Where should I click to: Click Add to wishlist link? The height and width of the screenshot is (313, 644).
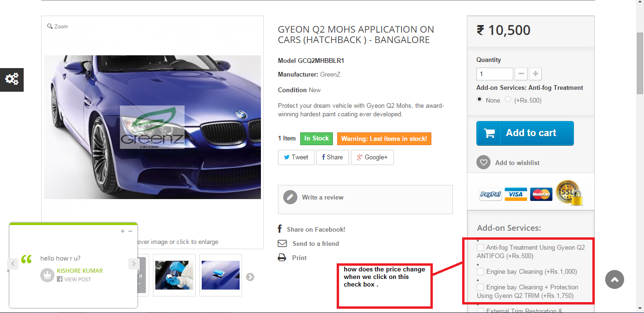(x=517, y=163)
